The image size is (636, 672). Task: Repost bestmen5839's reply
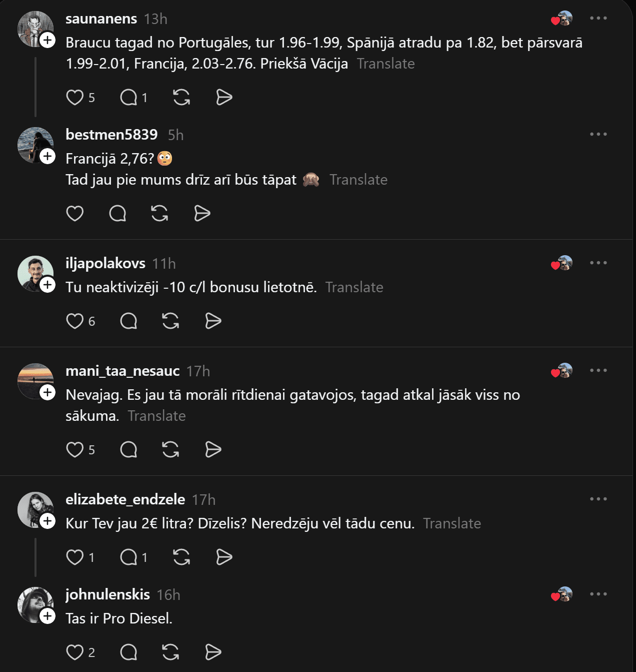coord(159,213)
